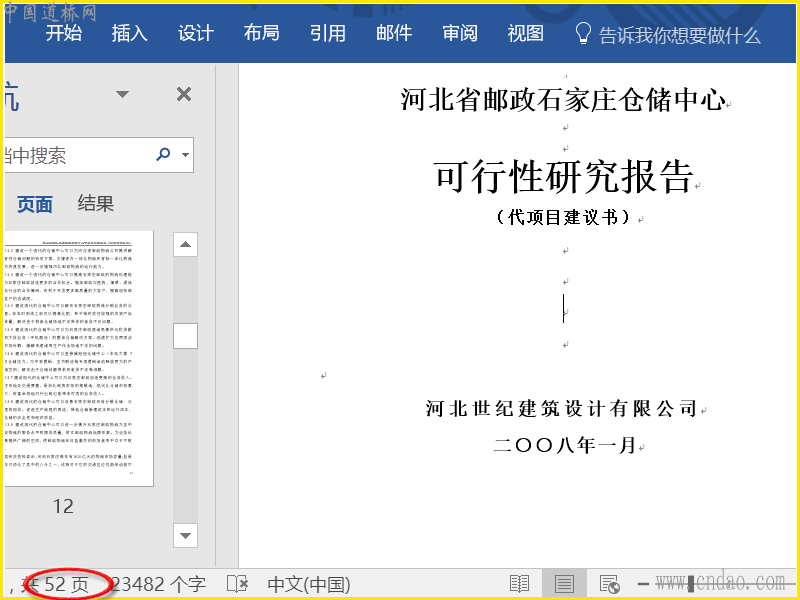This screenshot has height=600, width=800.
Task: Click the magnifier search icon
Action: 163,154
